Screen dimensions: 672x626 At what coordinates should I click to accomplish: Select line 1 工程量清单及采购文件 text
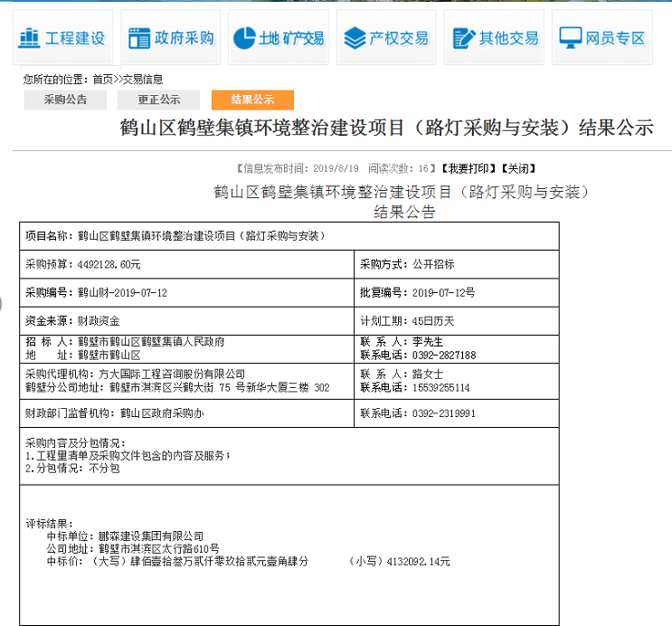point(128,456)
